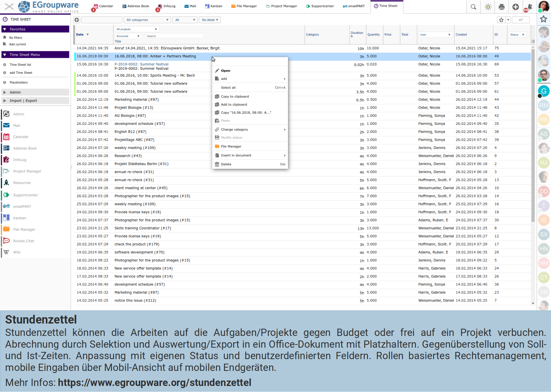The width and height of the screenshot is (551, 392).
Task: Toggle the light/dark mode sun icon
Action: 488,7
